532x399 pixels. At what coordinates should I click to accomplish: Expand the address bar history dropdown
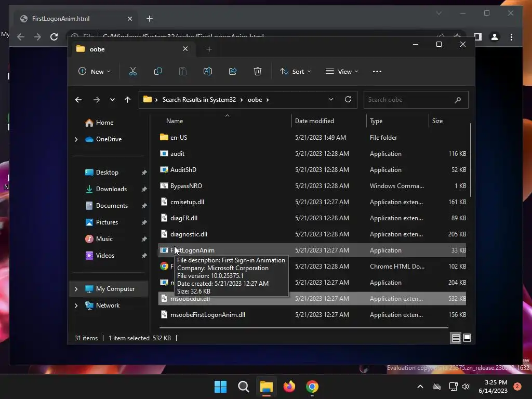pyautogui.click(x=331, y=99)
